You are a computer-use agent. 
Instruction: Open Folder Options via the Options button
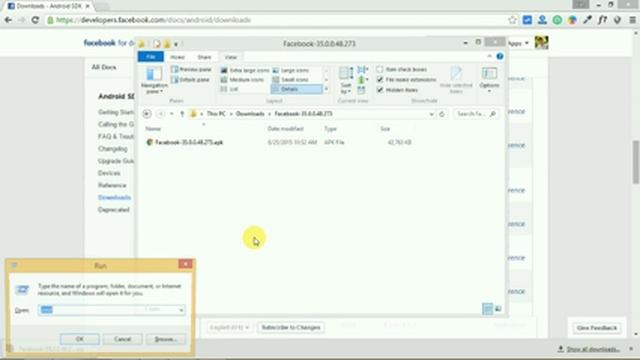point(489,80)
